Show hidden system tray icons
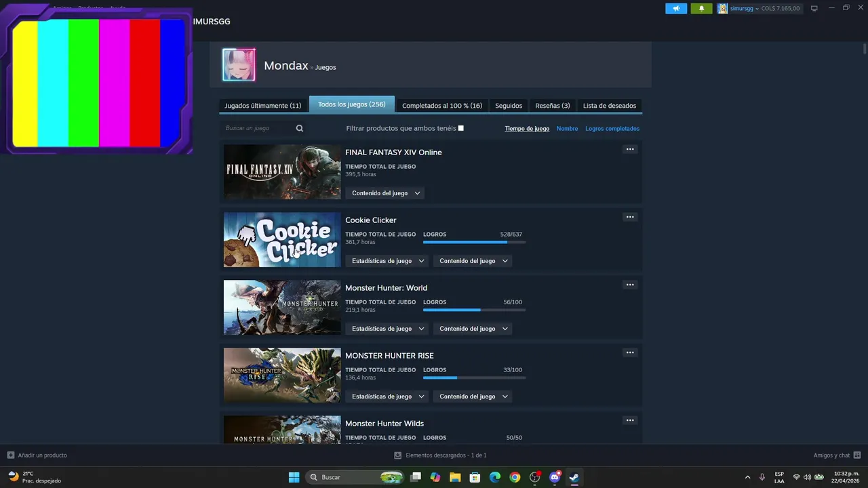 coord(747,477)
